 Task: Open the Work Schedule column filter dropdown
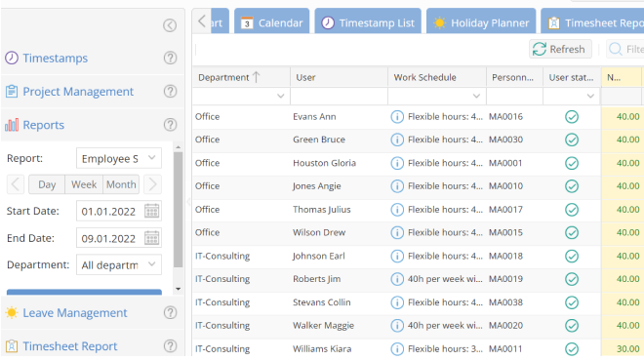point(476,96)
